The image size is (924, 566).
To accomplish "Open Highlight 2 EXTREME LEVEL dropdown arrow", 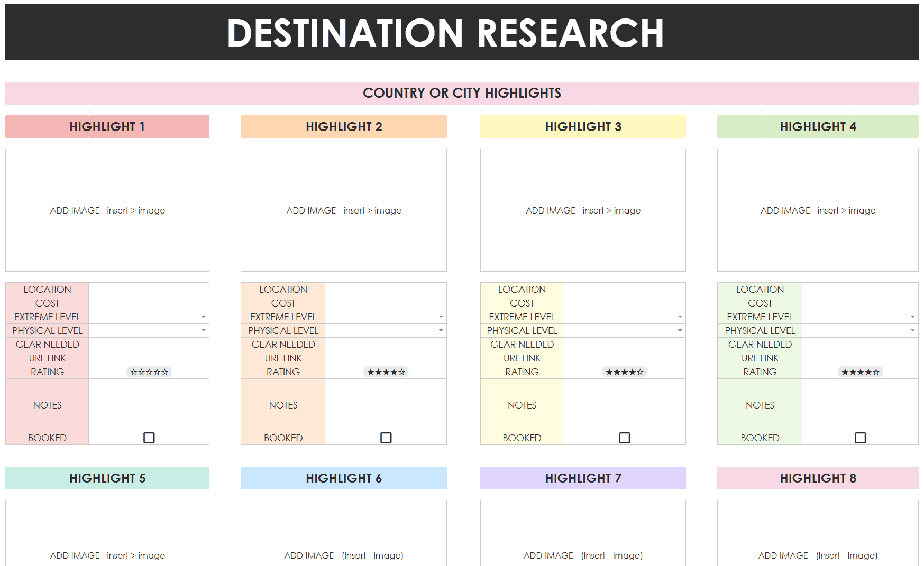I will pyautogui.click(x=441, y=317).
